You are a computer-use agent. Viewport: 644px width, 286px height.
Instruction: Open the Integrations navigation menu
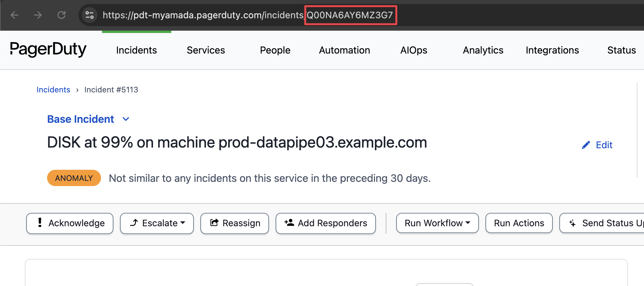click(x=552, y=50)
